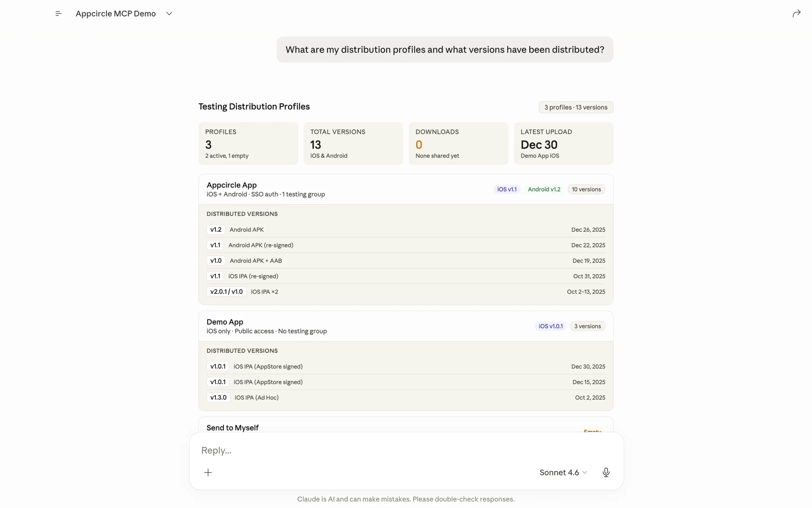
Task: Open the Sonnet 4.6 model selector
Action: (x=563, y=472)
